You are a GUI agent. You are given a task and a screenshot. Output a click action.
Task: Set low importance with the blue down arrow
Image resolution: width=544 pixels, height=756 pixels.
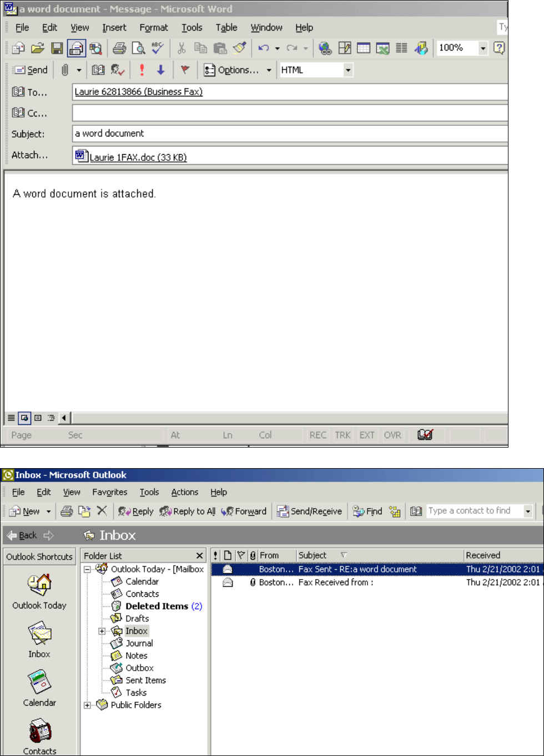[160, 70]
